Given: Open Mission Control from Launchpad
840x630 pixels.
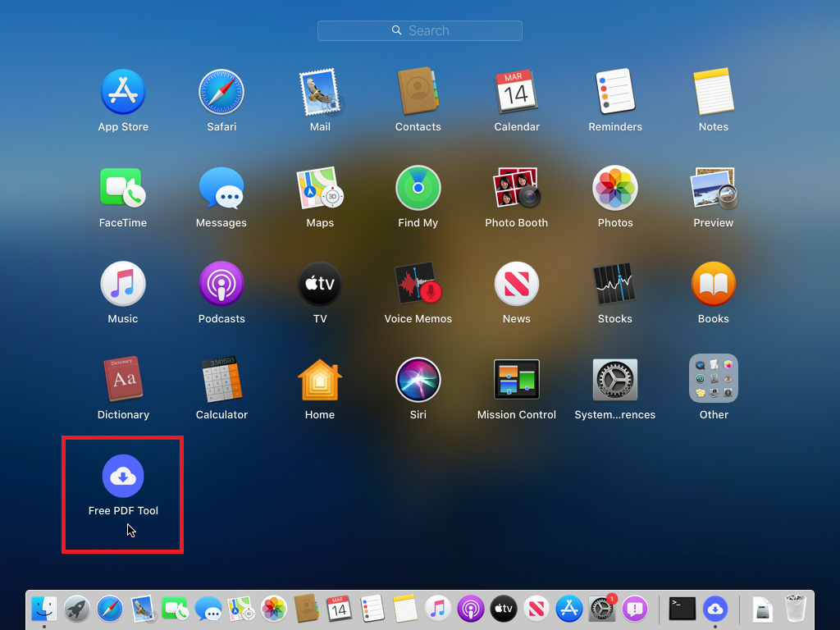Looking at the screenshot, I should tap(517, 380).
